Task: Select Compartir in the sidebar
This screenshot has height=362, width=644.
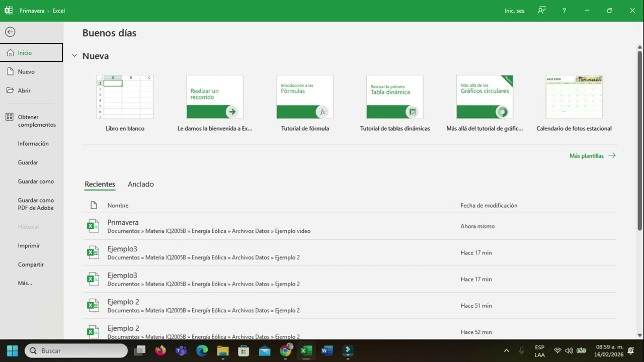Action: pyautogui.click(x=31, y=264)
